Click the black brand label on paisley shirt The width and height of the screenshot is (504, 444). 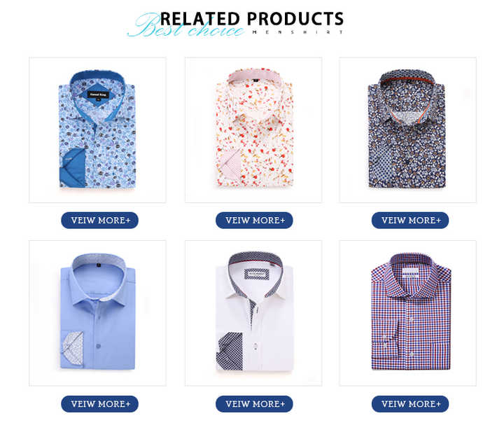[x=99, y=95]
